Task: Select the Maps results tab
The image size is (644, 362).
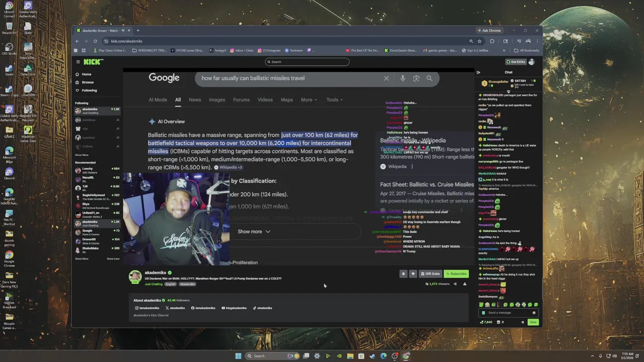Action: [x=287, y=100]
